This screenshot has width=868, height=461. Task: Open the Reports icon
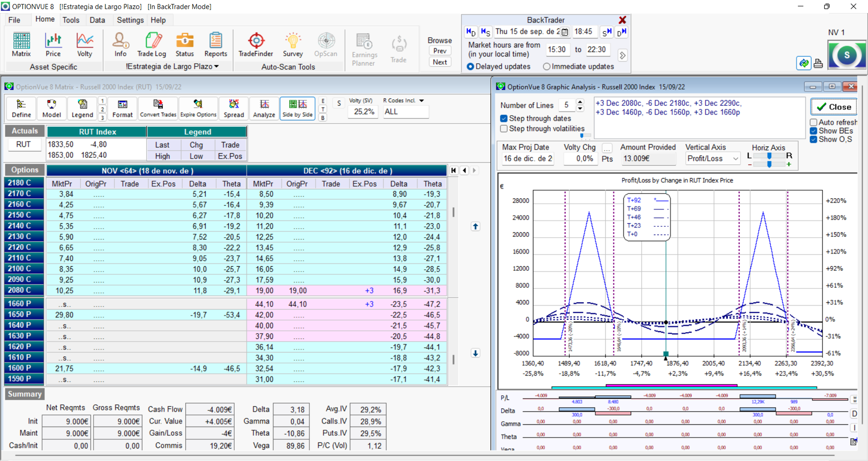[x=216, y=45]
